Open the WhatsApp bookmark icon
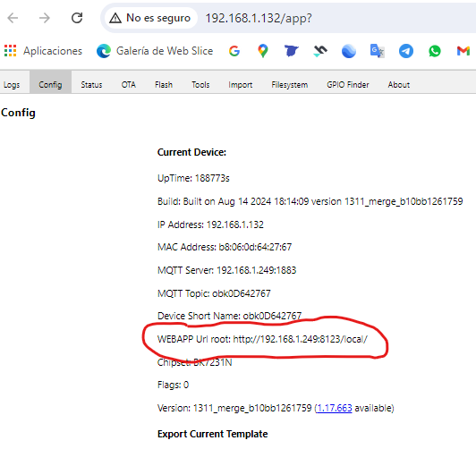 435,51
